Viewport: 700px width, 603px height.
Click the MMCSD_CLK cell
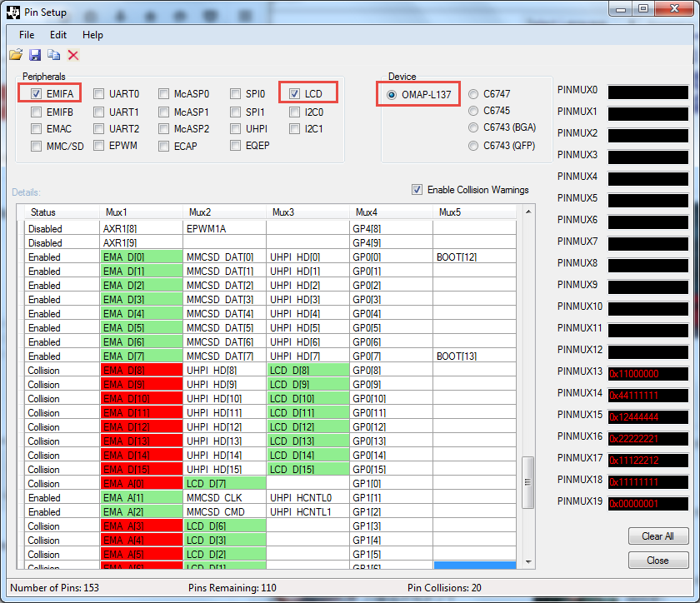point(224,498)
